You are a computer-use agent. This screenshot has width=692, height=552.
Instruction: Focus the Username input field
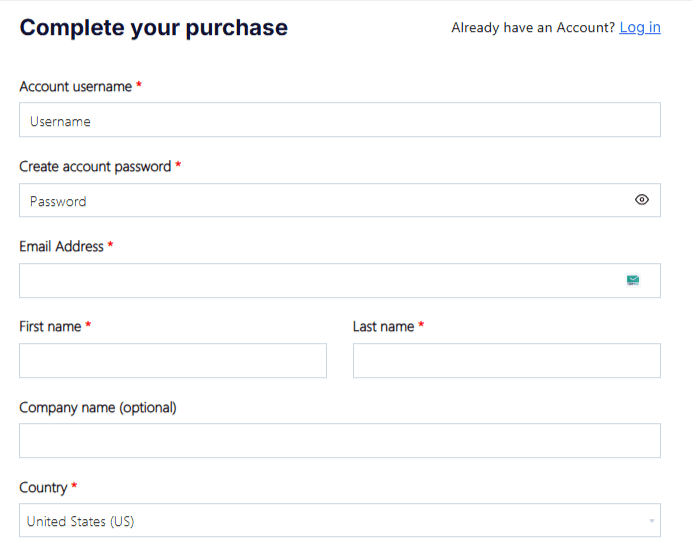tap(339, 120)
